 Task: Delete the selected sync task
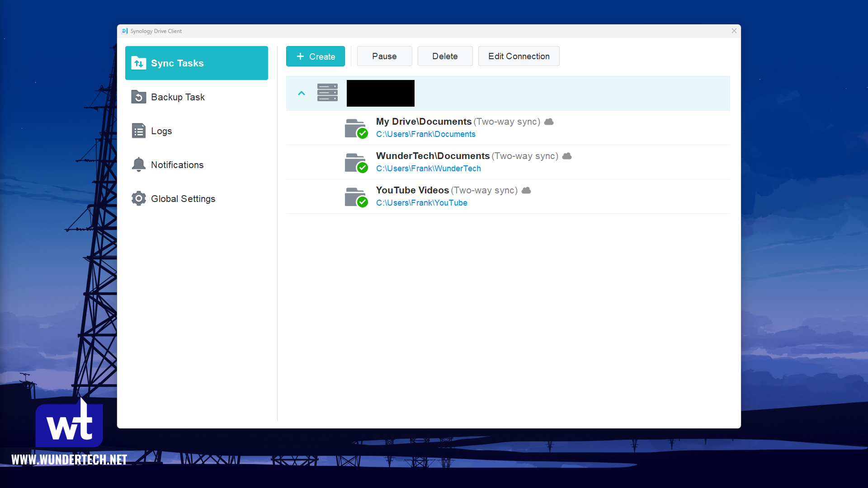[x=445, y=56]
